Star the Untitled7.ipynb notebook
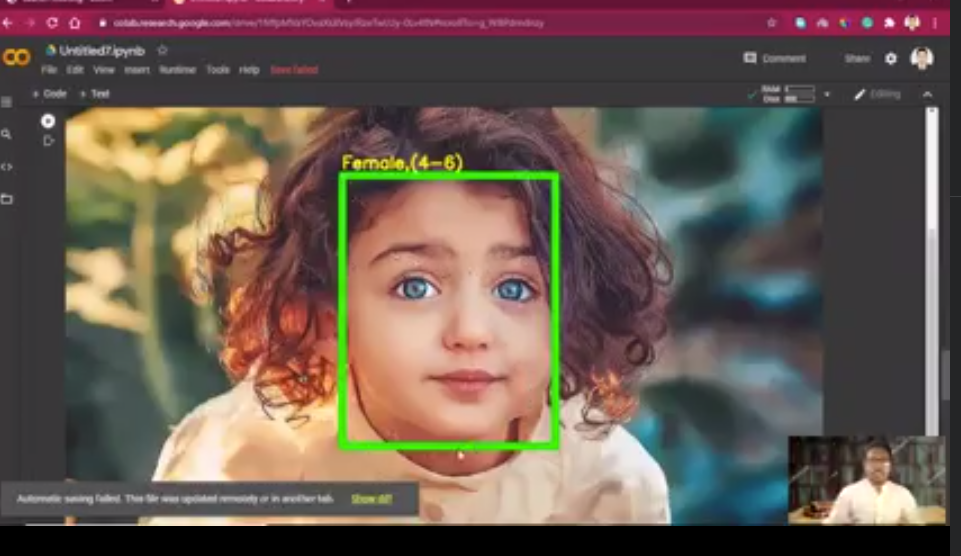 click(x=163, y=50)
